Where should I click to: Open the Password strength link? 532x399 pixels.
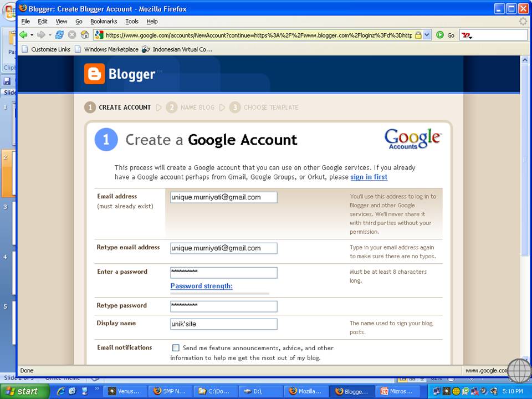pos(202,286)
